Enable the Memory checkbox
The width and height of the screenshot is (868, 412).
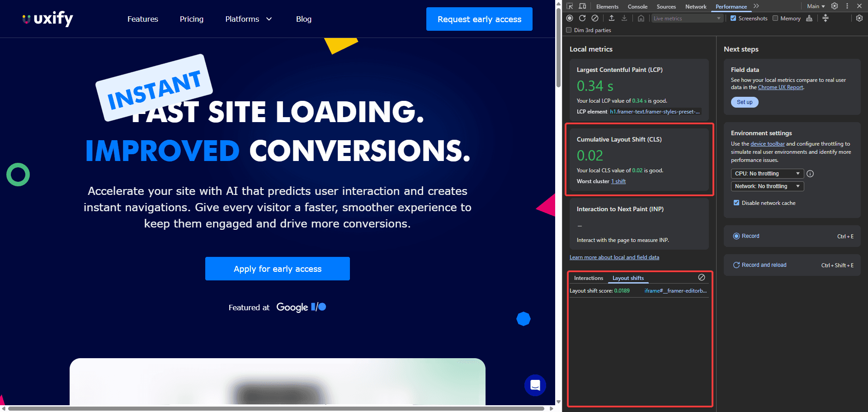[x=775, y=18]
